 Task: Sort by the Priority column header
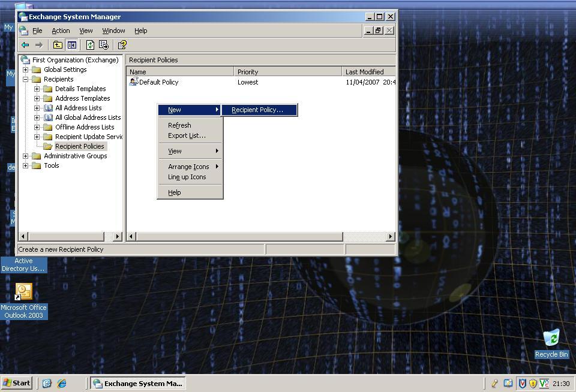point(287,71)
